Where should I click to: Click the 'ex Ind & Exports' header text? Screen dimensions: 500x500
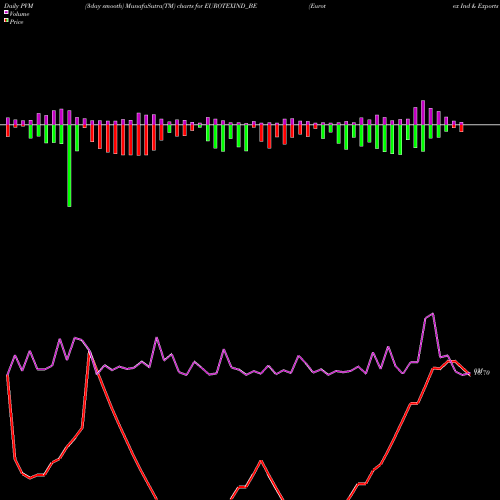(x=475, y=6)
